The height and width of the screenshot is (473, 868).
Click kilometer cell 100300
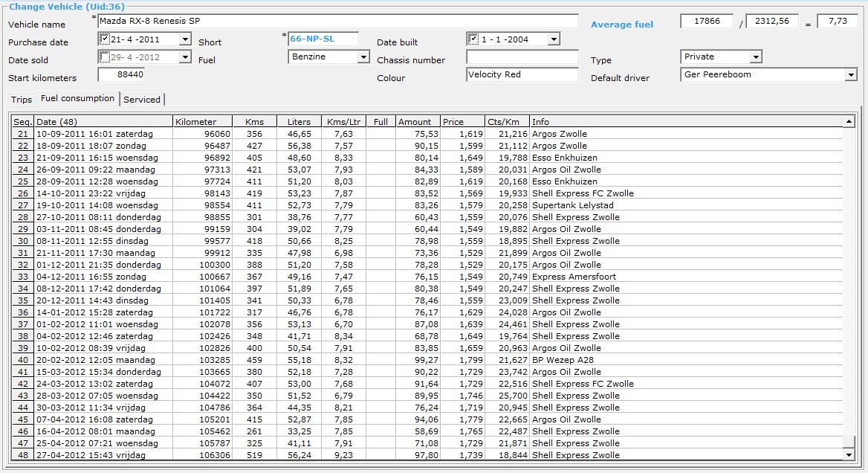click(x=202, y=265)
